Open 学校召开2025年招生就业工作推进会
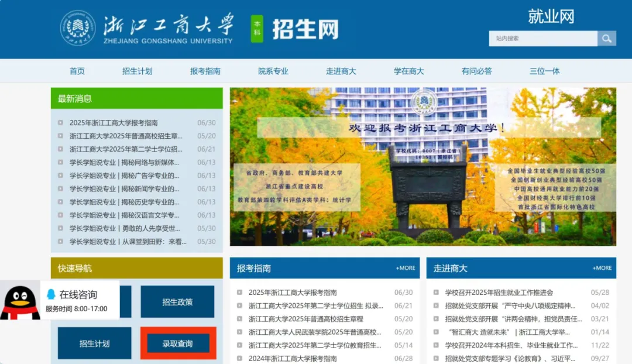The image size is (632, 364). click(x=499, y=293)
